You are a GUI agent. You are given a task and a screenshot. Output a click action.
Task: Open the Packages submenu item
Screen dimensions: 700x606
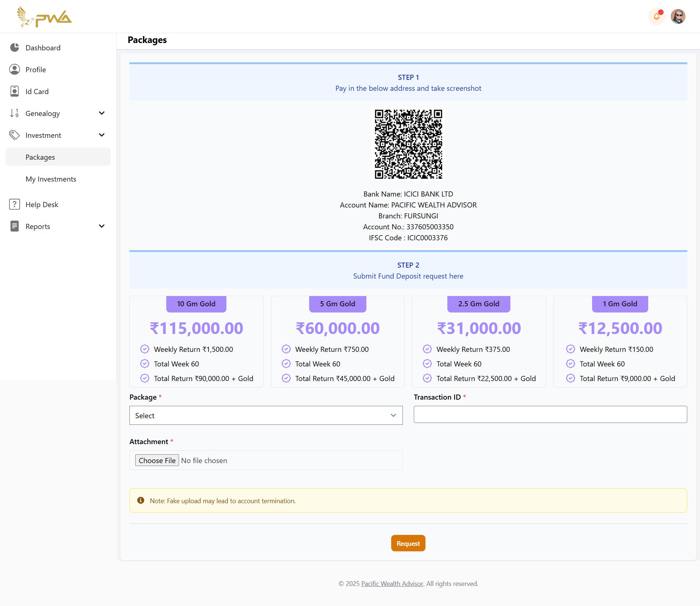click(40, 157)
